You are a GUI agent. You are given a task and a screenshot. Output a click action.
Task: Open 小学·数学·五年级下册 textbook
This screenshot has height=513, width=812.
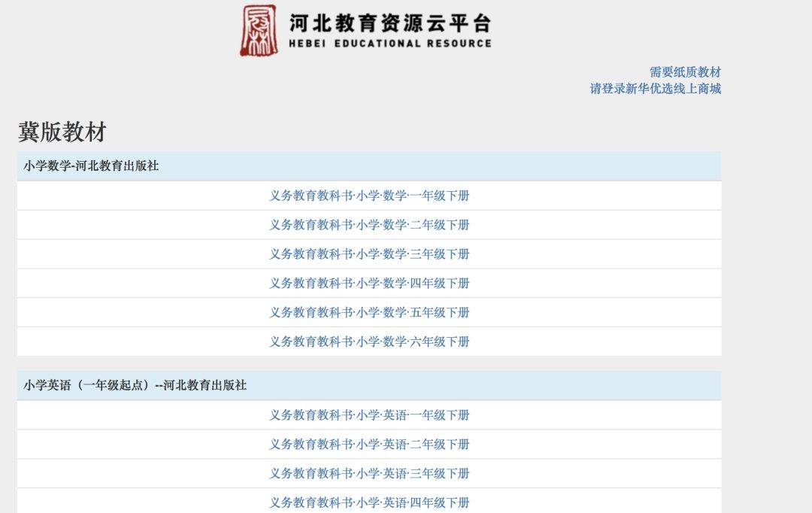click(369, 312)
